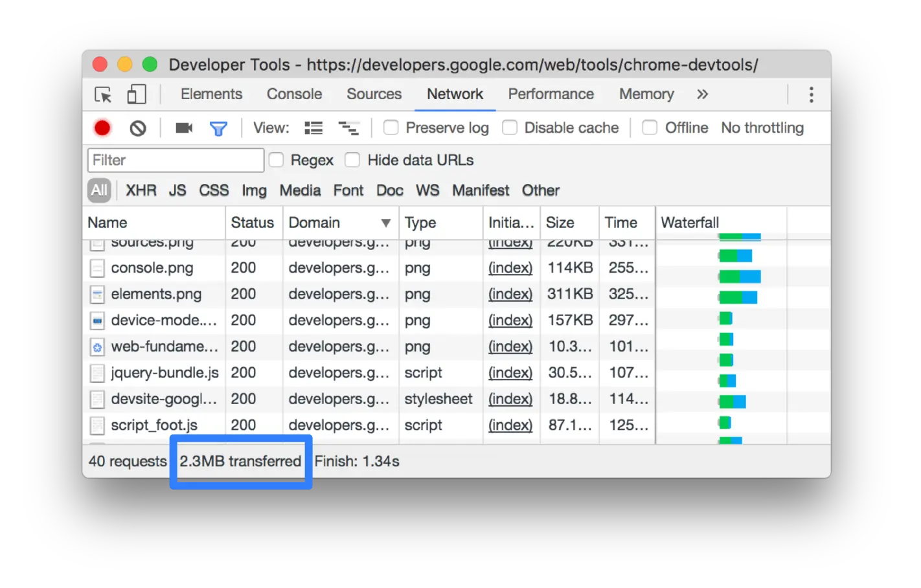Open (index) initiator link for jquery-bundle.js
The height and width of the screenshot is (588, 921).
coord(510,373)
